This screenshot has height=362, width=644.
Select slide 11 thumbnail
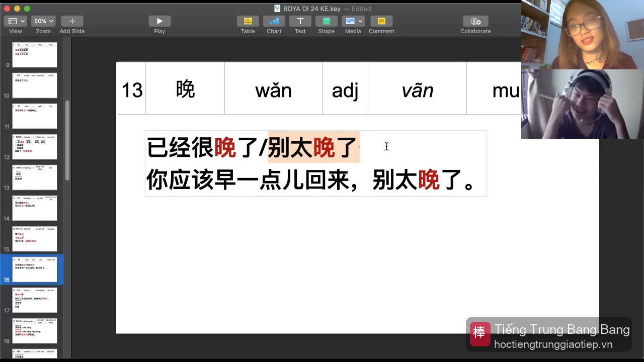35,116
